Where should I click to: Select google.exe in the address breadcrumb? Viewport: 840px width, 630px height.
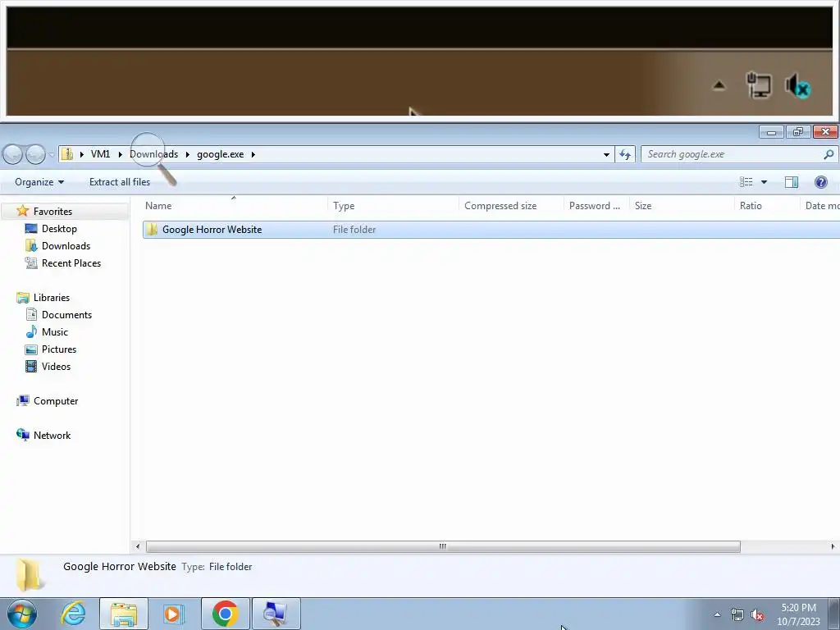coord(220,154)
